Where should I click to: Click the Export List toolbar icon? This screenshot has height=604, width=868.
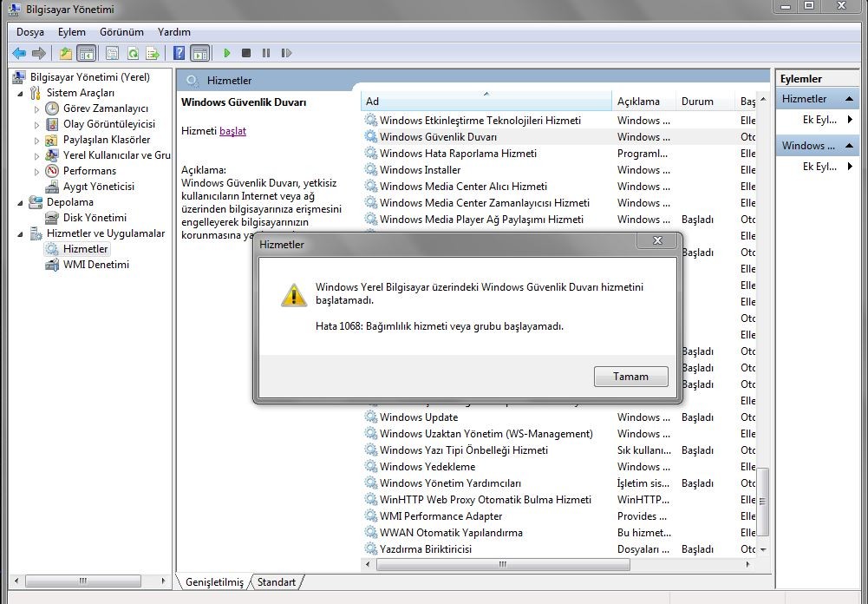(x=153, y=53)
